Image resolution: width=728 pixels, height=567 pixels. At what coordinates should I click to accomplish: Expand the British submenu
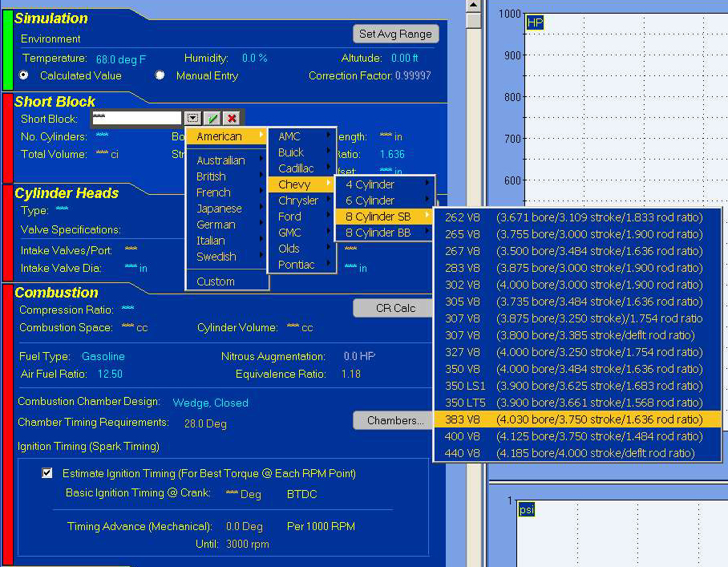(x=227, y=176)
